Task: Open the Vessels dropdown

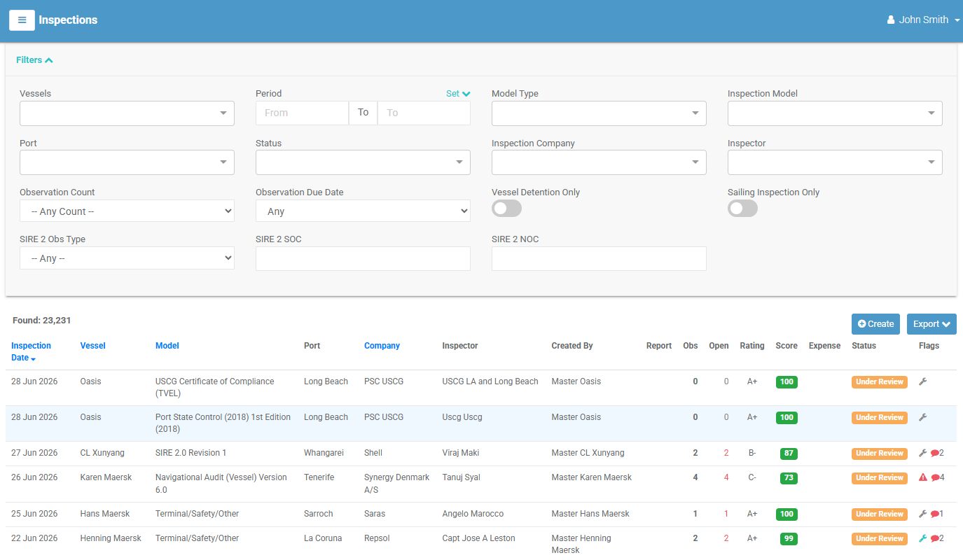Action: (x=127, y=113)
